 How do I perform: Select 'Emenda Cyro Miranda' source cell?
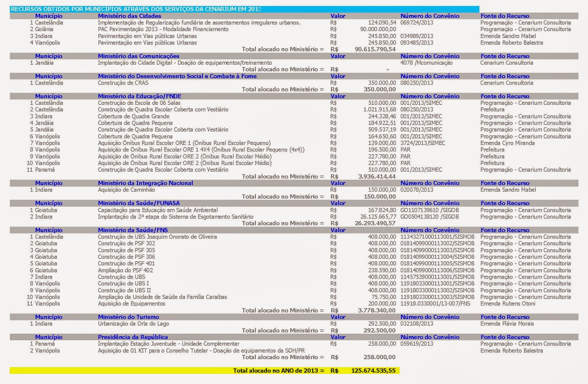tap(507, 143)
